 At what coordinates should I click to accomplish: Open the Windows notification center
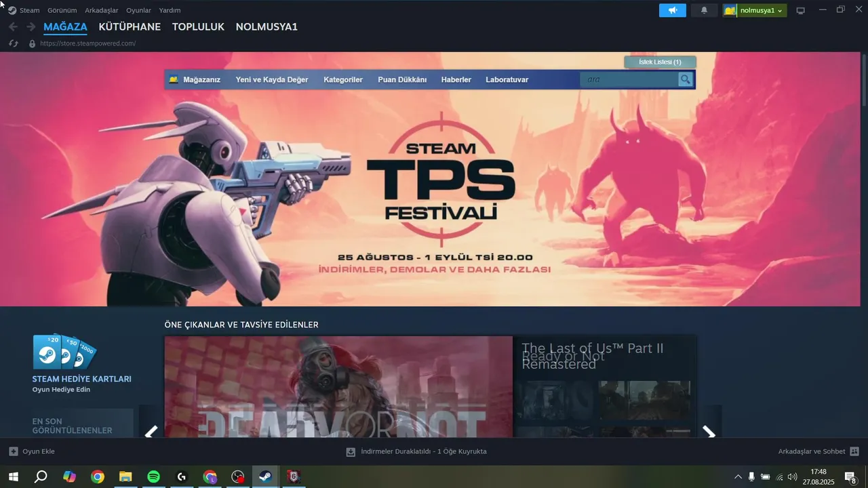(850, 477)
